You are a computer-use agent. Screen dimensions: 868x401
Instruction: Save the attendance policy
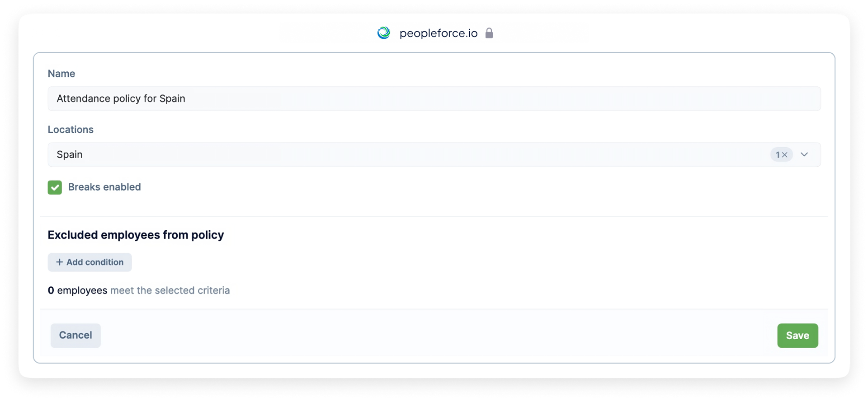tap(797, 336)
